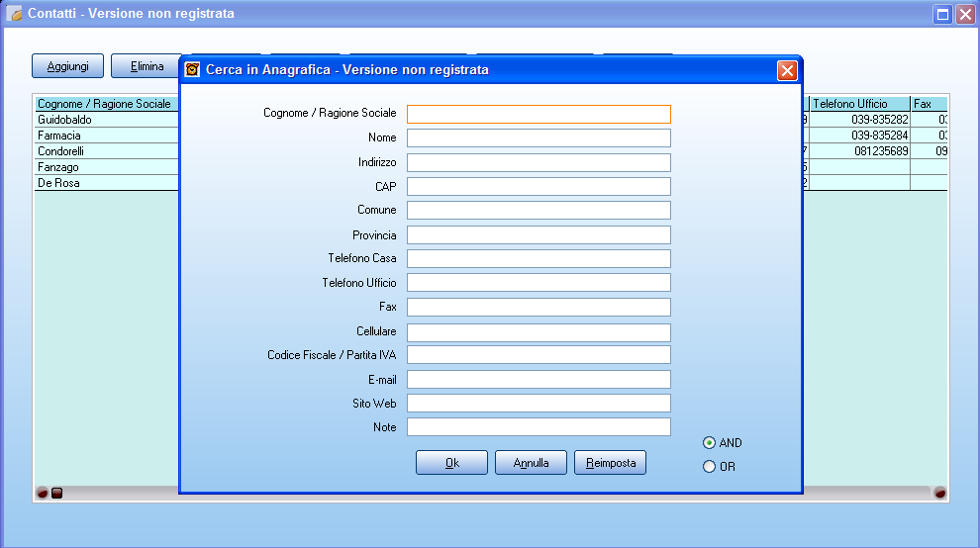Click the Cellulare input field

point(539,332)
